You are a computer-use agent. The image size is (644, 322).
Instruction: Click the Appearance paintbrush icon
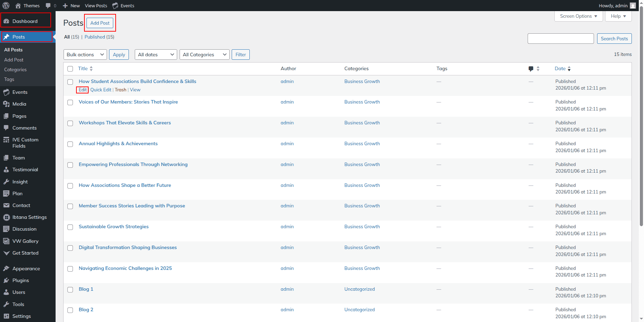[x=6, y=269]
